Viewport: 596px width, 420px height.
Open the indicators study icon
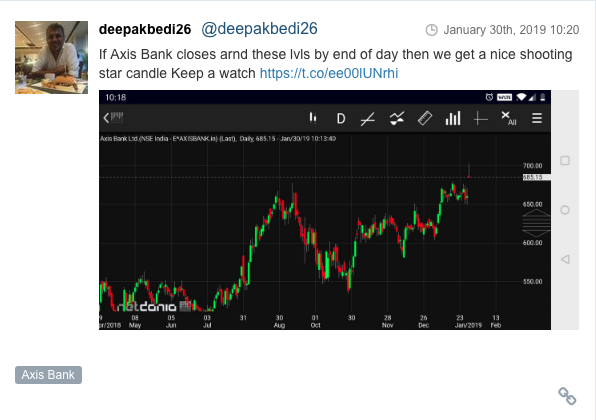[397, 118]
